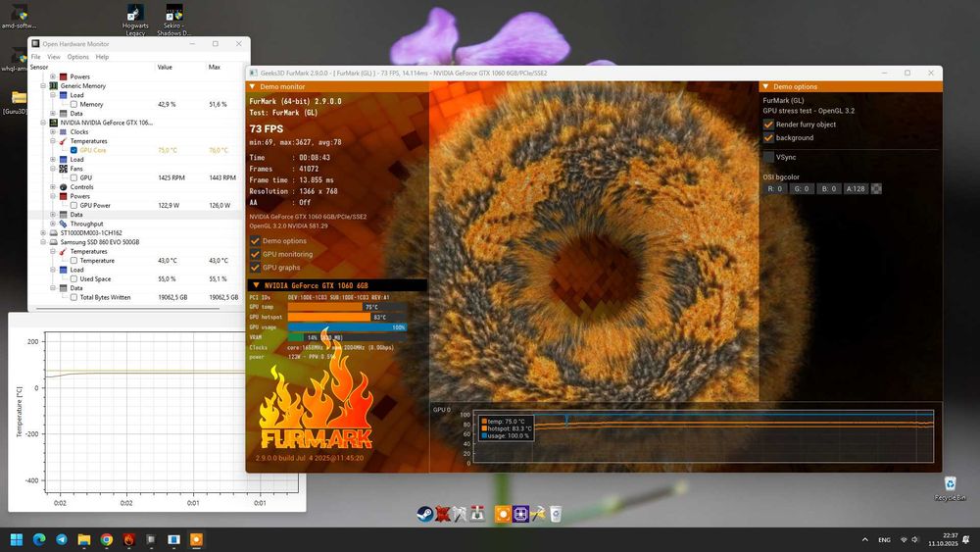Open the Options menu in Open Hardware Monitor

(78, 57)
